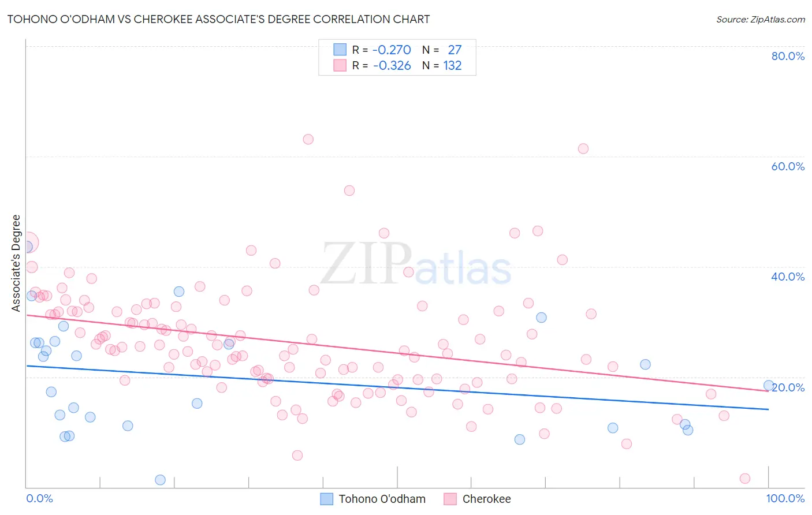Click the chart title text

click(218, 19)
